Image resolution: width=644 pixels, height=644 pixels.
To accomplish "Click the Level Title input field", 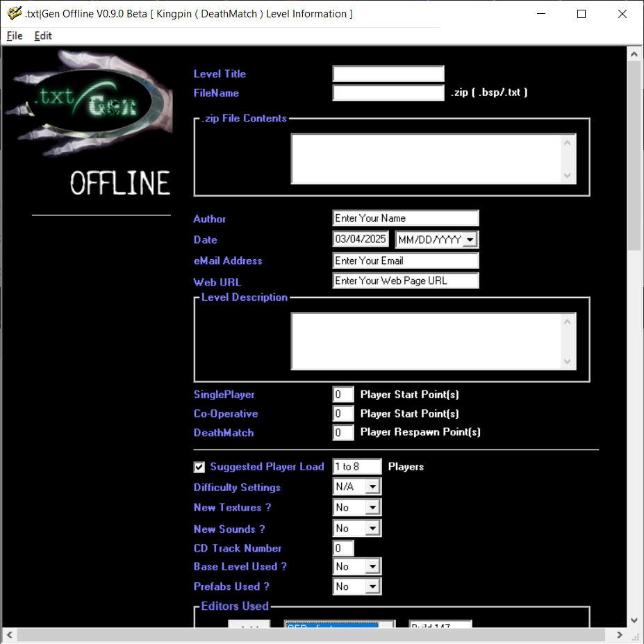I will 388,74.
